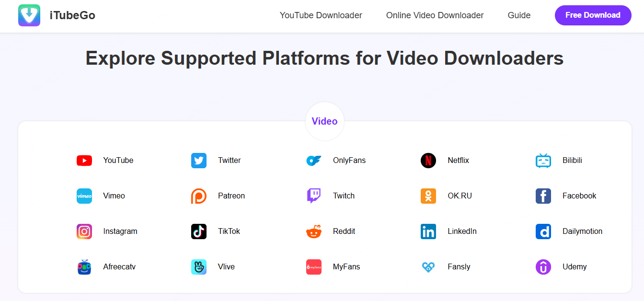Open the Udemy text link
Viewport: 644px width, 301px height.
[575, 267]
